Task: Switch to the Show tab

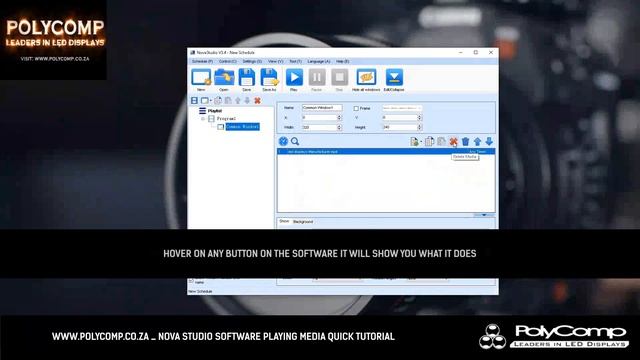Action: (x=284, y=221)
